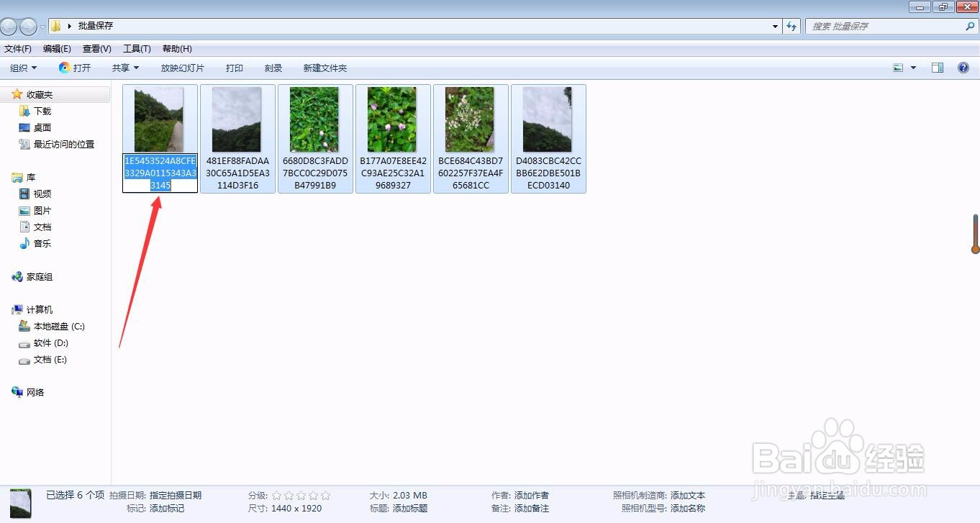Open the 查看(V) menu
Viewport: 980px width, 523px height.
tap(97, 49)
